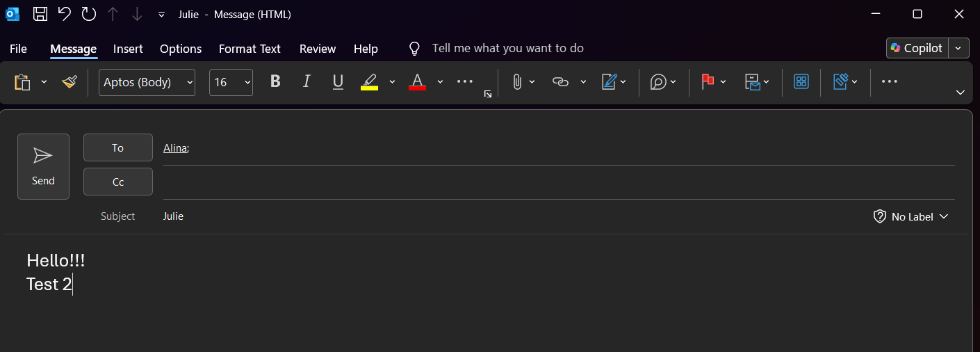
Task: Click the Cc button
Action: 118,182
